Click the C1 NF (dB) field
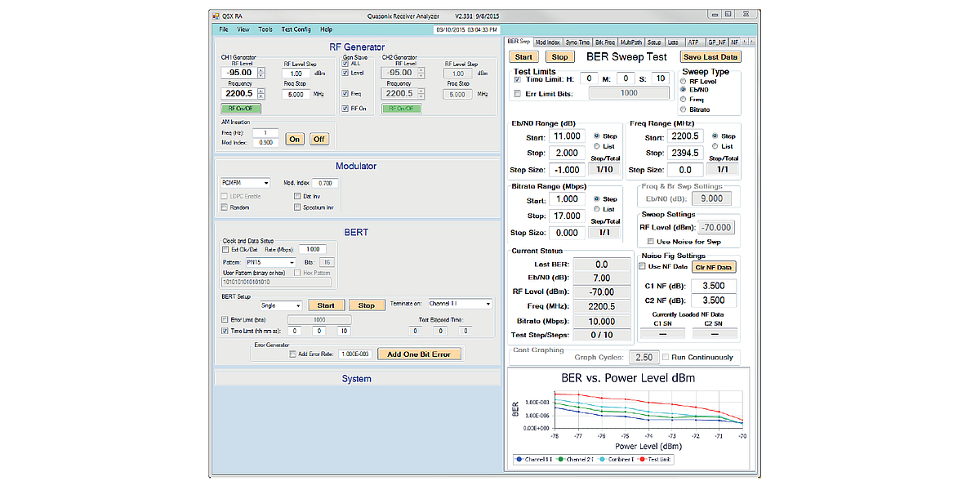The width and height of the screenshot is (980, 490). 715,286
